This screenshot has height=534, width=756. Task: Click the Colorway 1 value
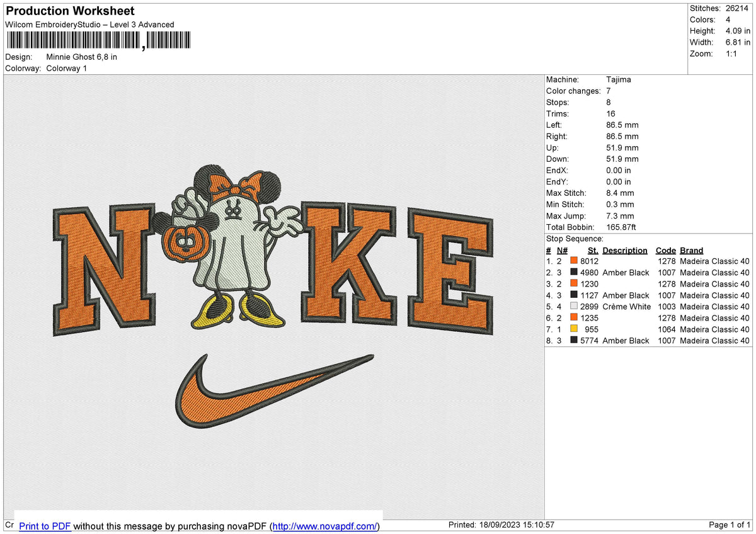pyautogui.click(x=67, y=68)
